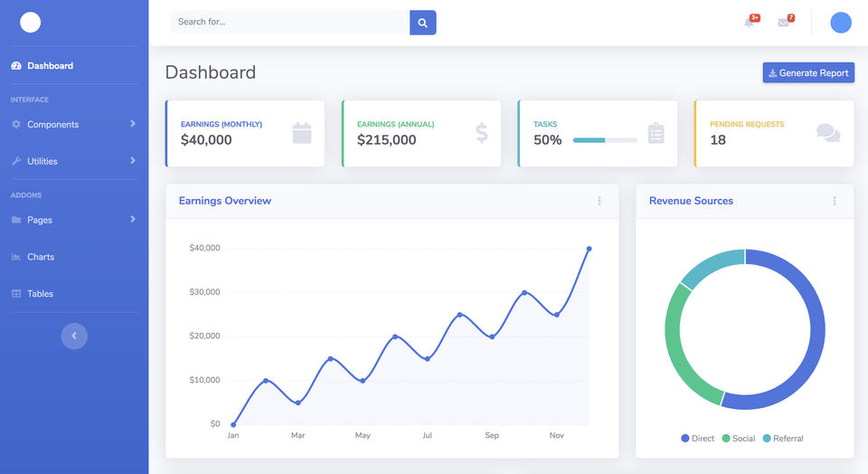Click the Tasks progress bar
This screenshot has height=474, width=868.
click(x=605, y=140)
